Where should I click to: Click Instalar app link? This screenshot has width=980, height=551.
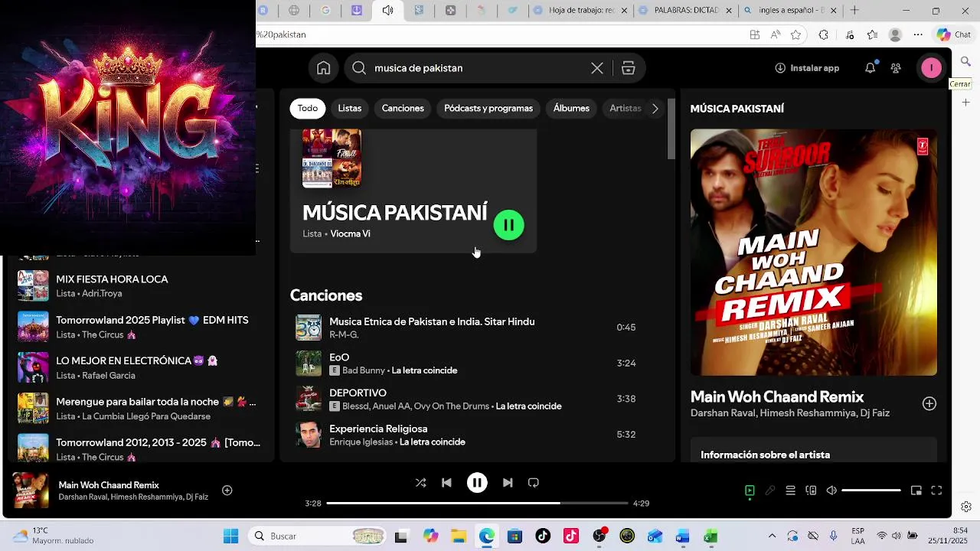coord(807,68)
